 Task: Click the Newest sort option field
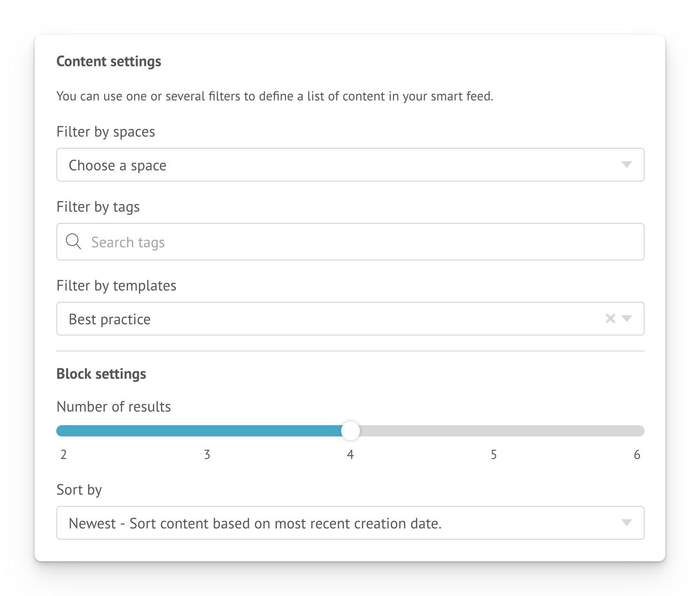tap(350, 523)
